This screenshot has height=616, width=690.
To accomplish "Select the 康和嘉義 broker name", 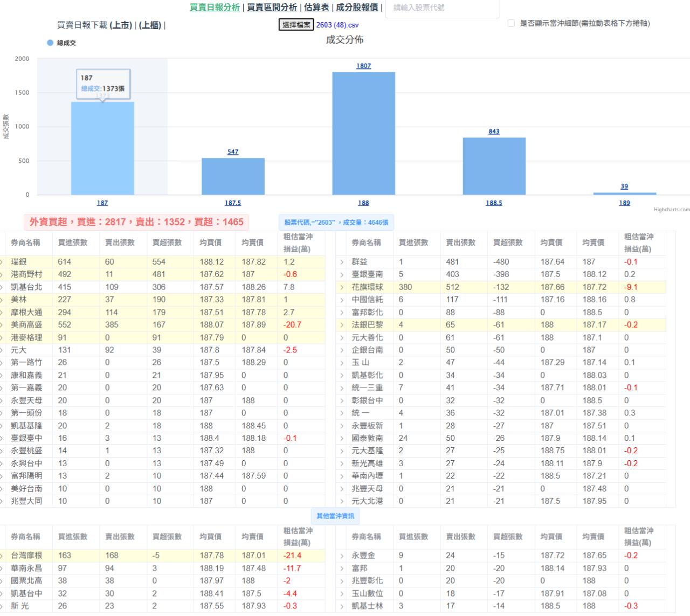I will pyautogui.click(x=26, y=375).
